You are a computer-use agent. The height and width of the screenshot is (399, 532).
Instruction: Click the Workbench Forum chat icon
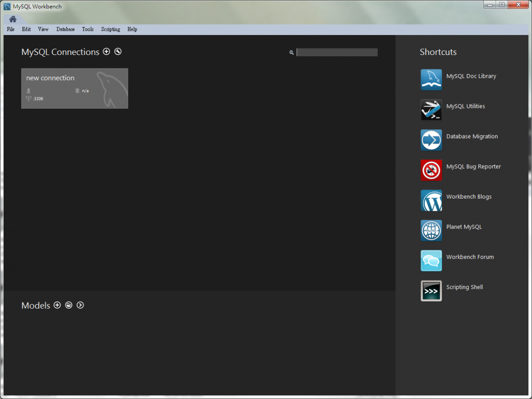click(431, 261)
